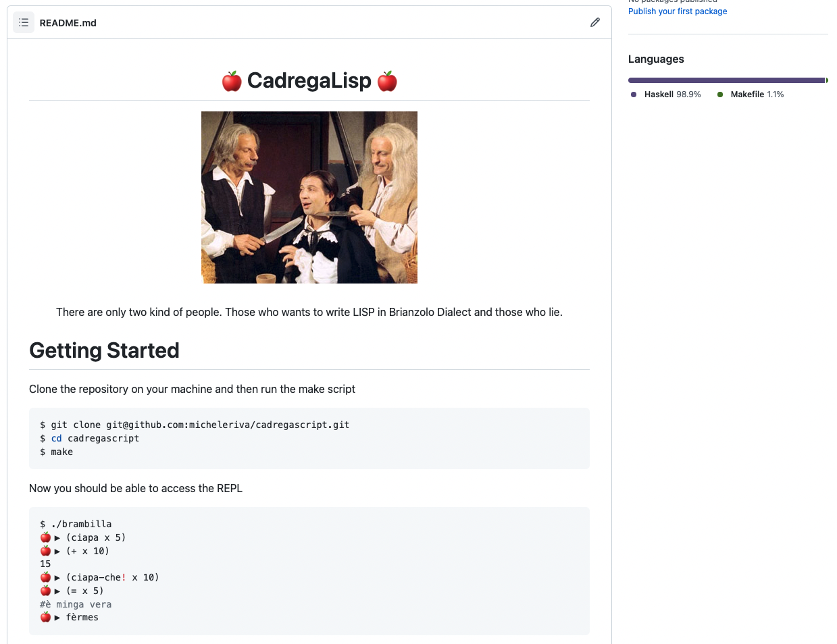Click the '#è minga vera' output line
Image resolution: width=837 pixels, height=644 pixels.
coord(76,604)
